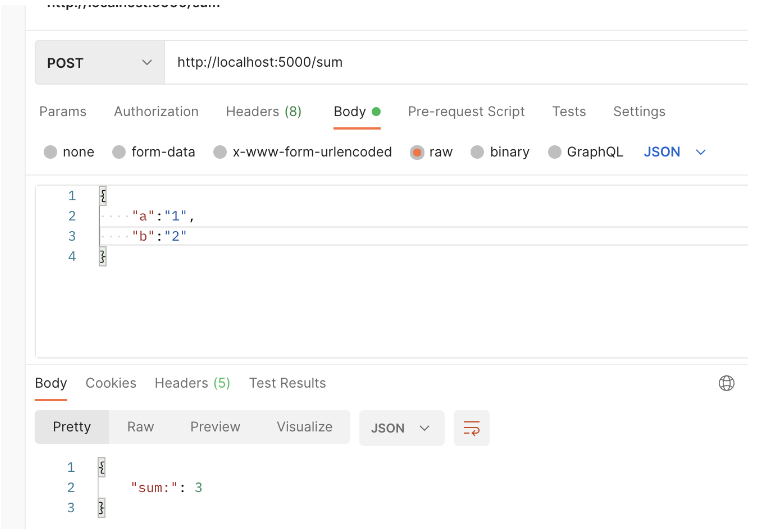The width and height of the screenshot is (757, 529).
Task: Select the none body type
Action: point(69,152)
